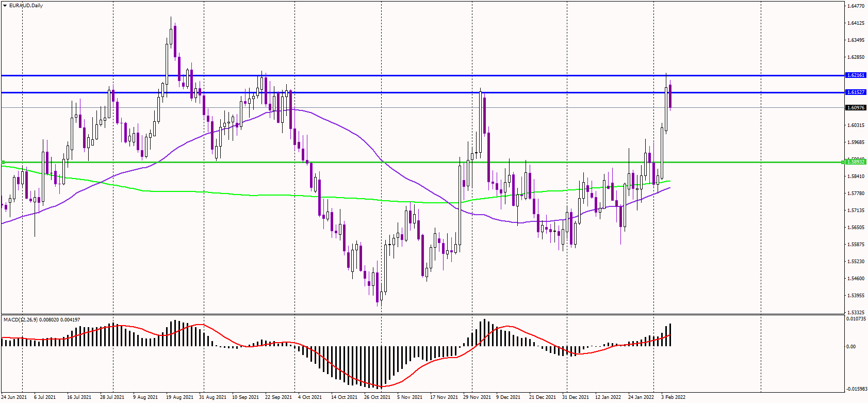The image size is (868, 403).
Task: Click the 21 Dec 2021 date label
Action: click(x=543, y=397)
